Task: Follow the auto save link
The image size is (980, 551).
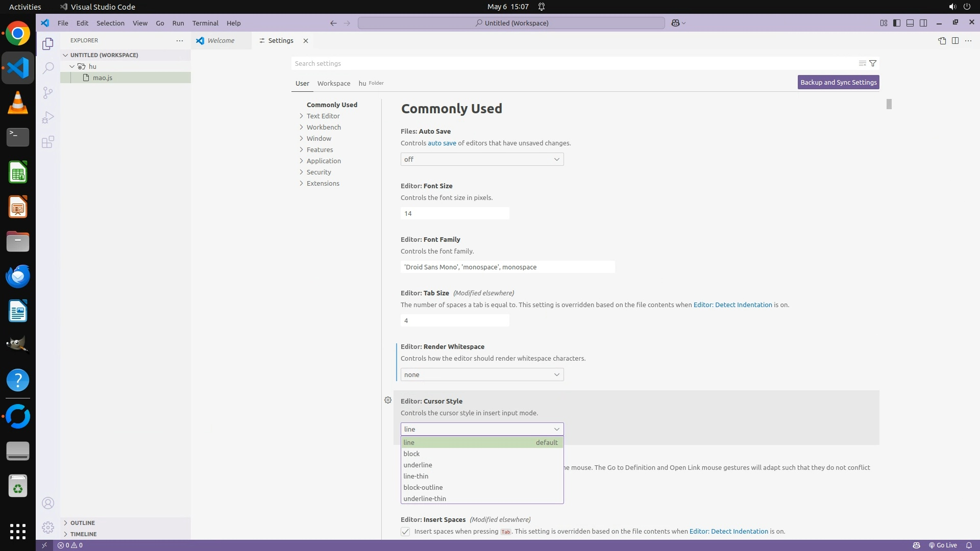Action: tap(442, 143)
